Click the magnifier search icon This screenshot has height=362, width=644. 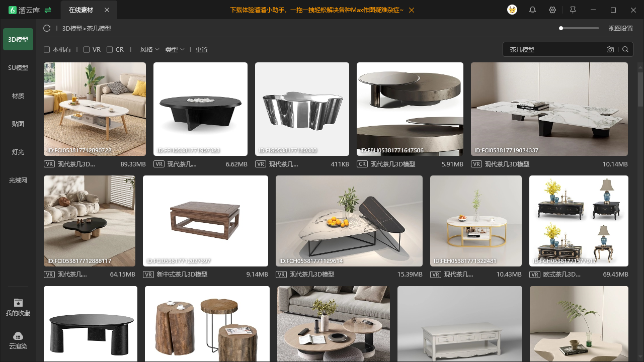coord(625,49)
